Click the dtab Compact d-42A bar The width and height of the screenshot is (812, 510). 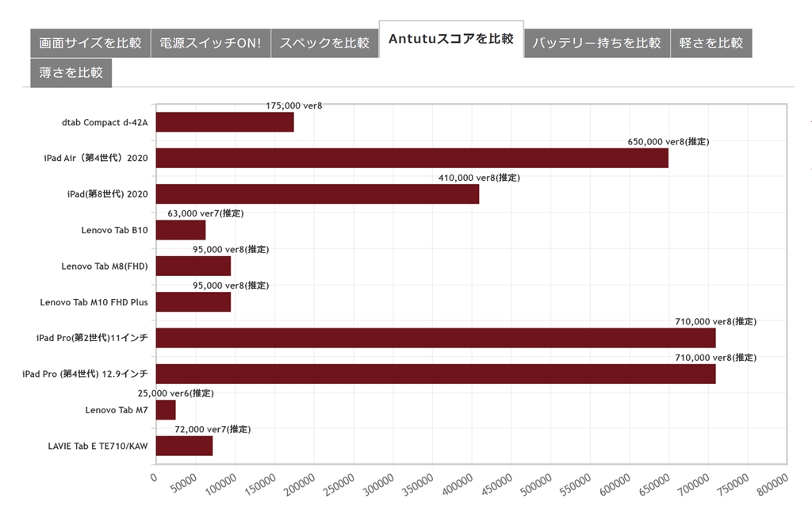[224, 122]
